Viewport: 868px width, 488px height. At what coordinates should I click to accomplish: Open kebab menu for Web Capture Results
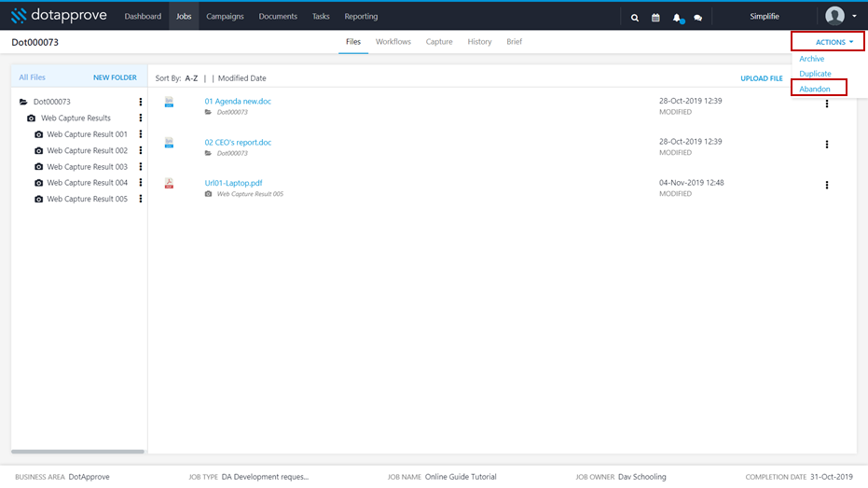click(141, 118)
